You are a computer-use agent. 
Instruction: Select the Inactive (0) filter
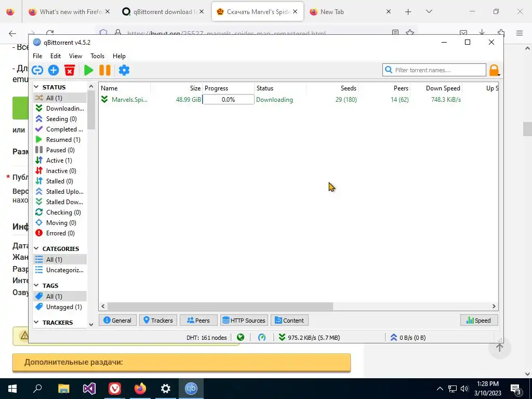60,170
